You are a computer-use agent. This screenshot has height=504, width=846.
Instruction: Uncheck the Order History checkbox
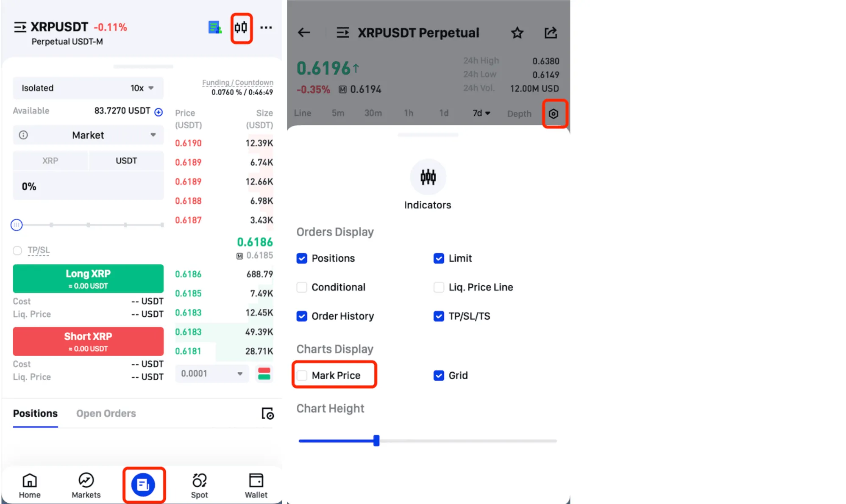tap(302, 316)
